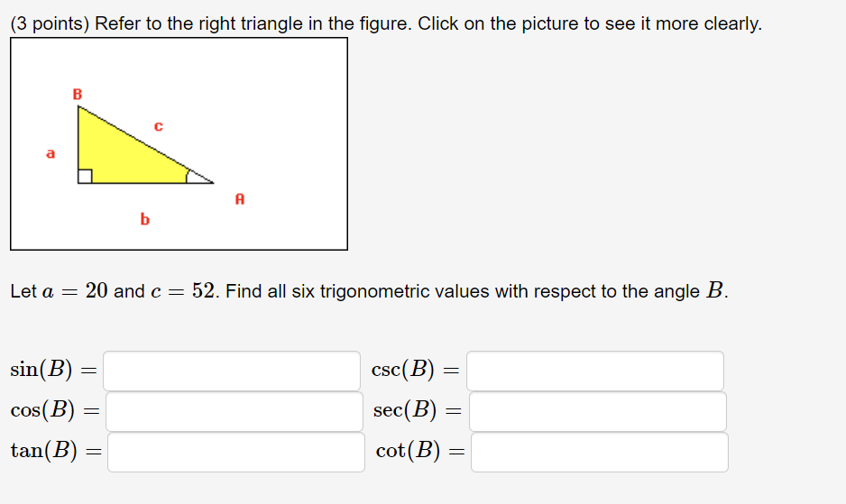The height and width of the screenshot is (504, 846).
Task: Click the right-angle square marker
Action: click(85, 176)
